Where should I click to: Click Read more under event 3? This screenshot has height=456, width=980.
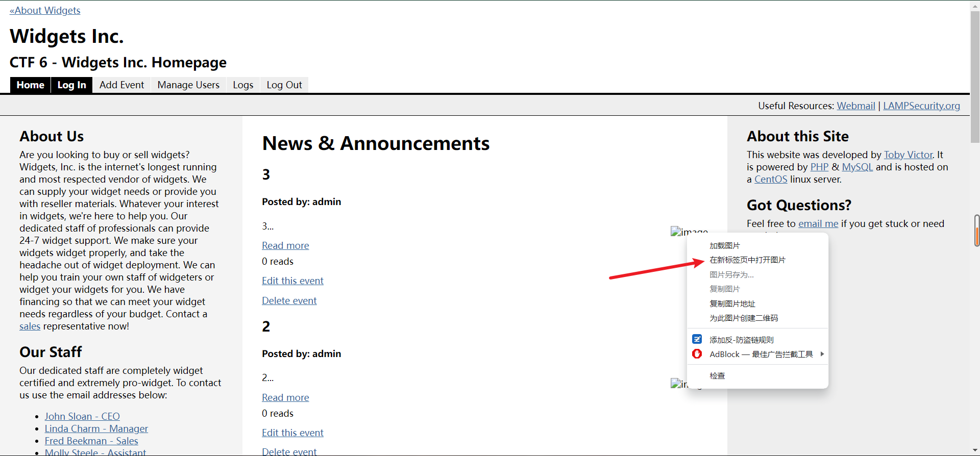click(x=285, y=246)
